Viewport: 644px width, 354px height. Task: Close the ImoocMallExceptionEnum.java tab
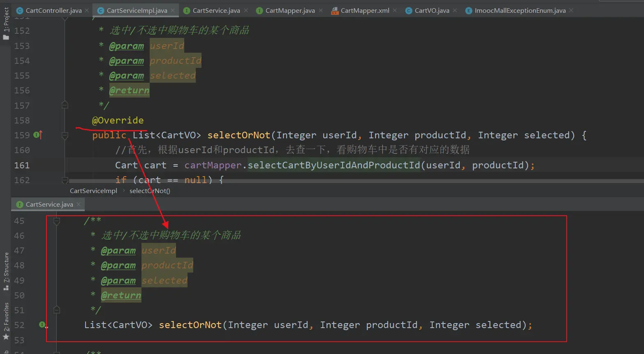click(x=571, y=10)
